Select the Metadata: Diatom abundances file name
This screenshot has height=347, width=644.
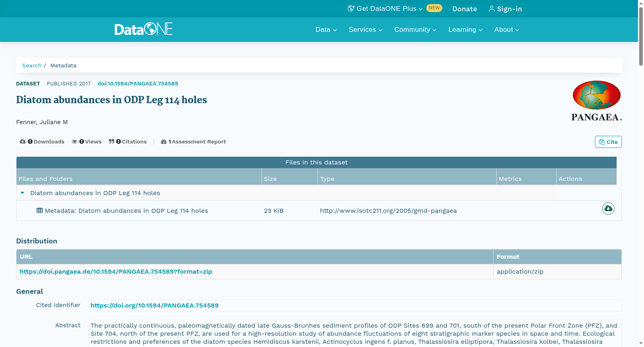coord(126,211)
